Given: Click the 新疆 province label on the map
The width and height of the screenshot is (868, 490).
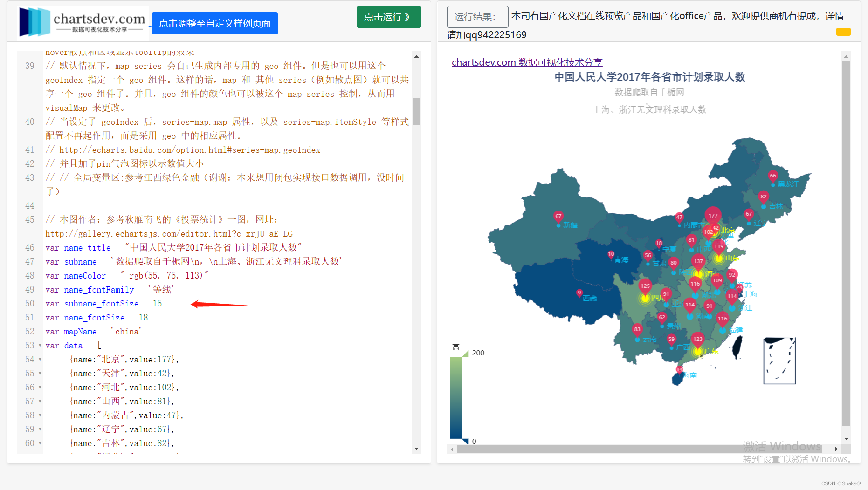Looking at the screenshot, I should pos(570,225).
